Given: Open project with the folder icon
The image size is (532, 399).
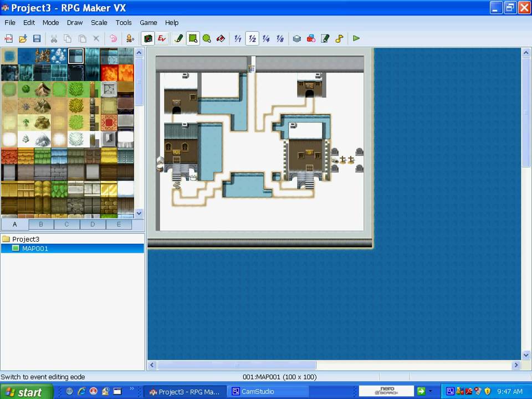Looking at the screenshot, I should (23, 38).
